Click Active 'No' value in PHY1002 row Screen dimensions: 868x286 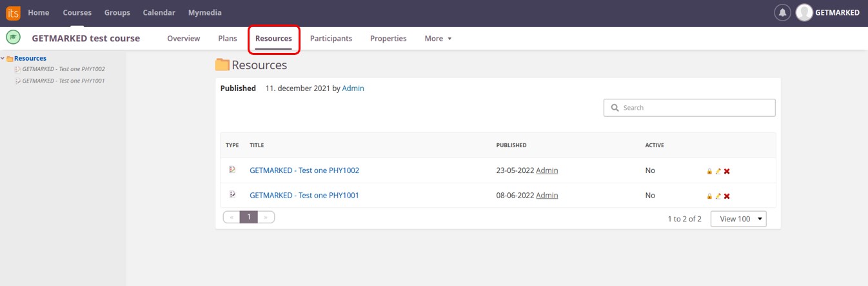tap(650, 170)
